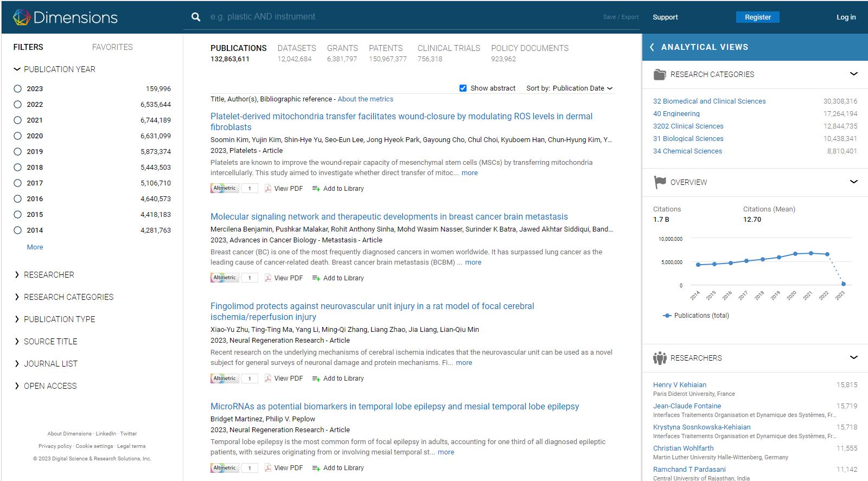Click the Save / Export option
Screen dimensions: 868x481
[x=621, y=17]
